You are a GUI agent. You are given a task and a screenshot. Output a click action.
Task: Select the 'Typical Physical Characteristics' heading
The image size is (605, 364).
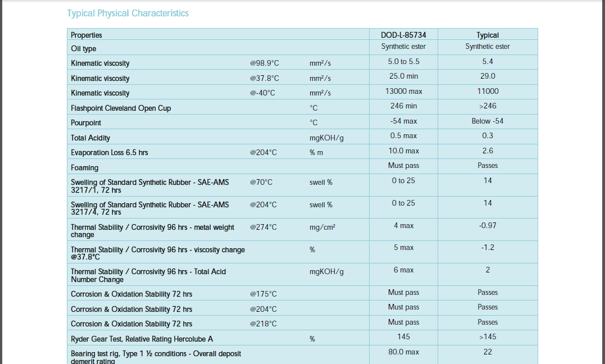(128, 13)
